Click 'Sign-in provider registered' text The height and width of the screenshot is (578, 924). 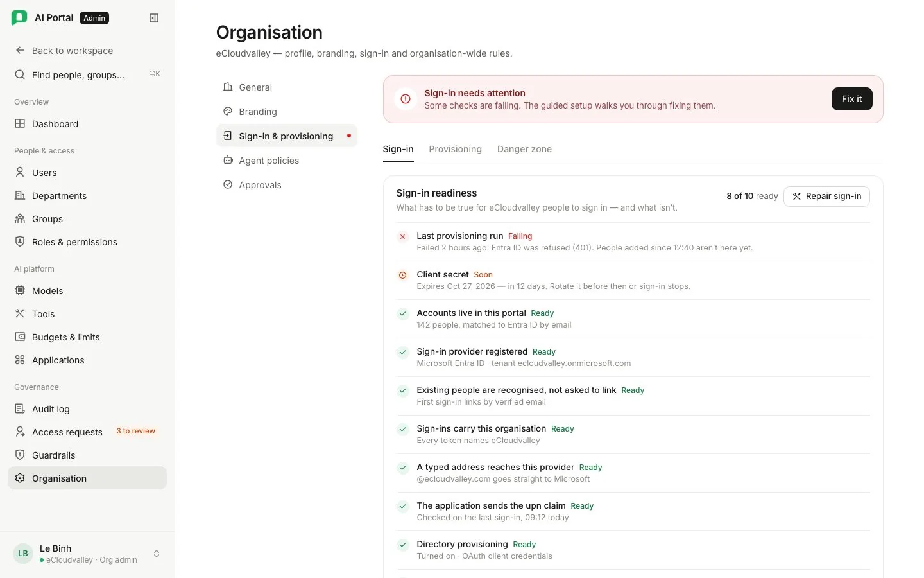[x=472, y=351]
